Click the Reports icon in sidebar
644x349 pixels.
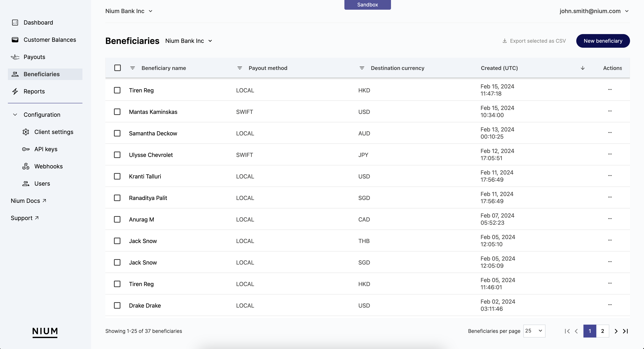(x=15, y=91)
